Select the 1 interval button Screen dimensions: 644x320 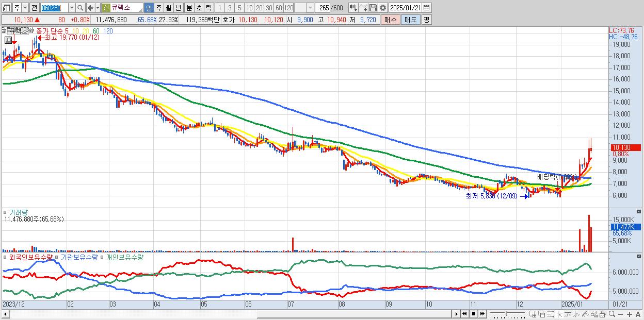(220, 8)
